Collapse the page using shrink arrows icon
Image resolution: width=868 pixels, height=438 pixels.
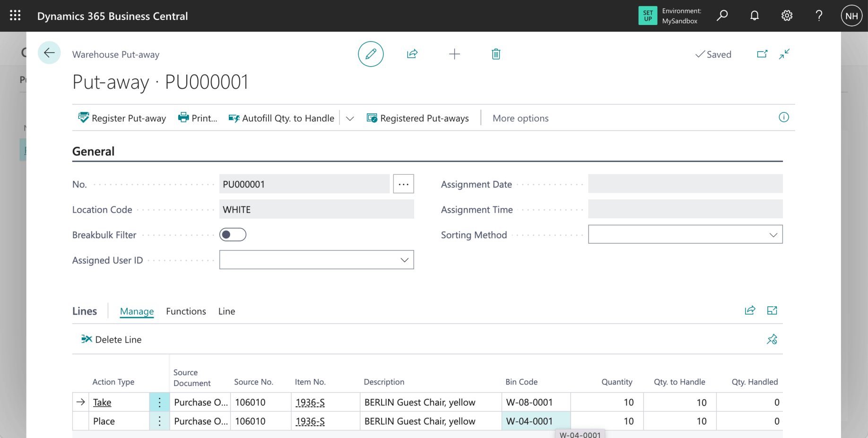point(784,54)
